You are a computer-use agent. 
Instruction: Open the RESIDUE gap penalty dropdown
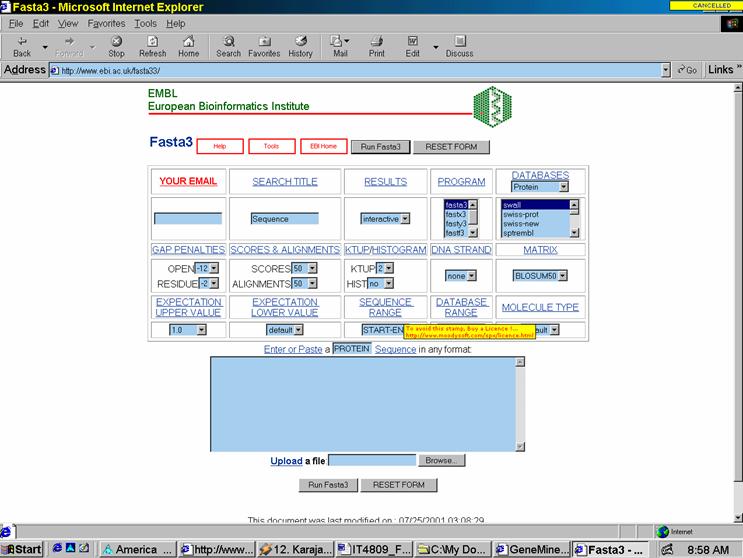pyautogui.click(x=214, y=283)
